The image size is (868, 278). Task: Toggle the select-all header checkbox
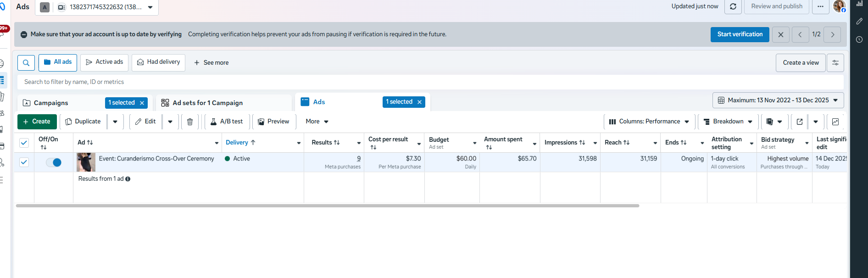pyautogui.click(x=24, y=143)
